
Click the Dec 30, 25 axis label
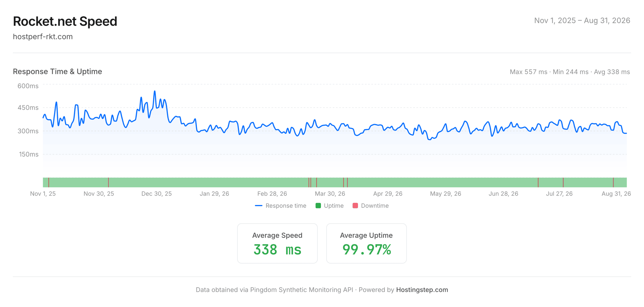click(x=156, y=194)
